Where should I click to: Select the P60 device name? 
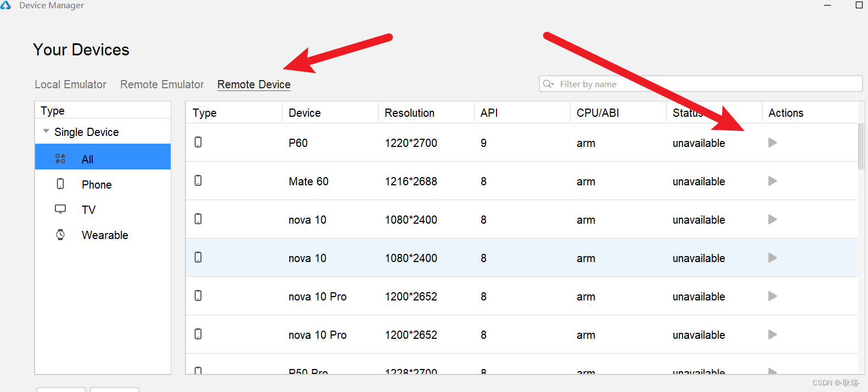point(298,143)
